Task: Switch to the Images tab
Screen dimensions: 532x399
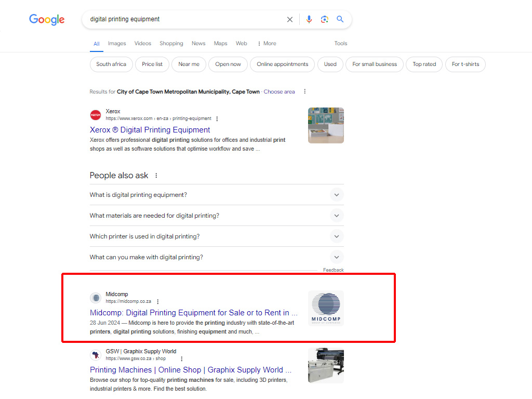Action: [x=117, y=44]
